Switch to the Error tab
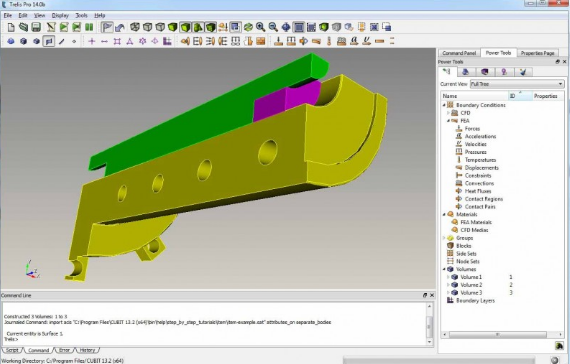 [64, 350]
